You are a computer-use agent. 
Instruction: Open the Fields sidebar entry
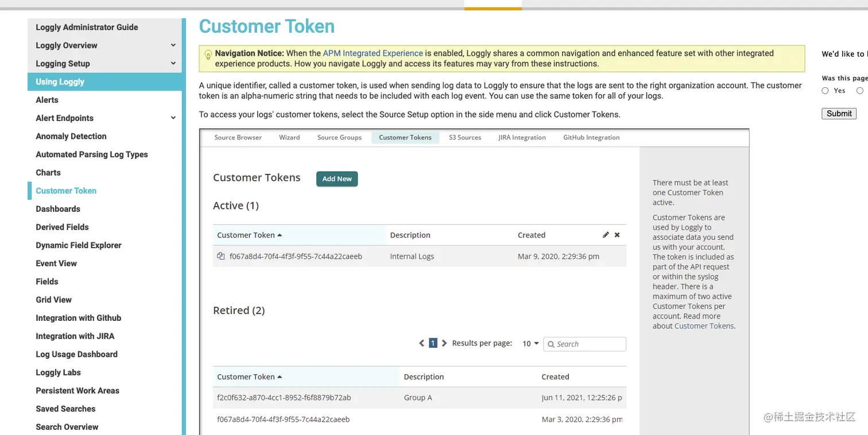coord(47,281)
